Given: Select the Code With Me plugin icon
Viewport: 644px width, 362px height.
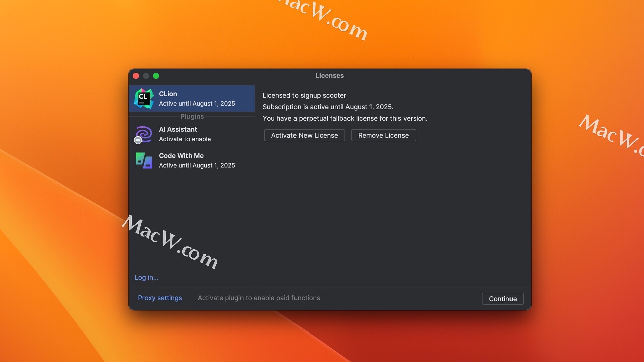Looking at the screenshot, I should pyautogui.click(x=144, y=161).
